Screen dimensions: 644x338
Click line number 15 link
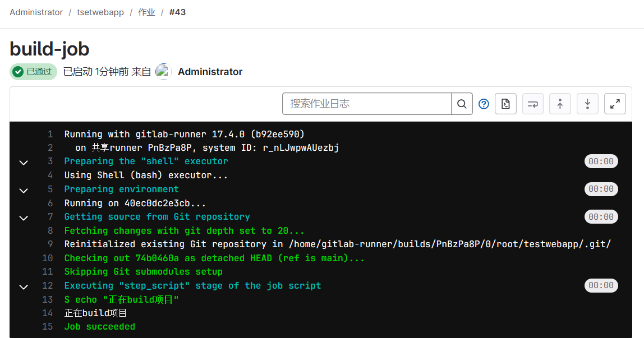tap(48, 327)
